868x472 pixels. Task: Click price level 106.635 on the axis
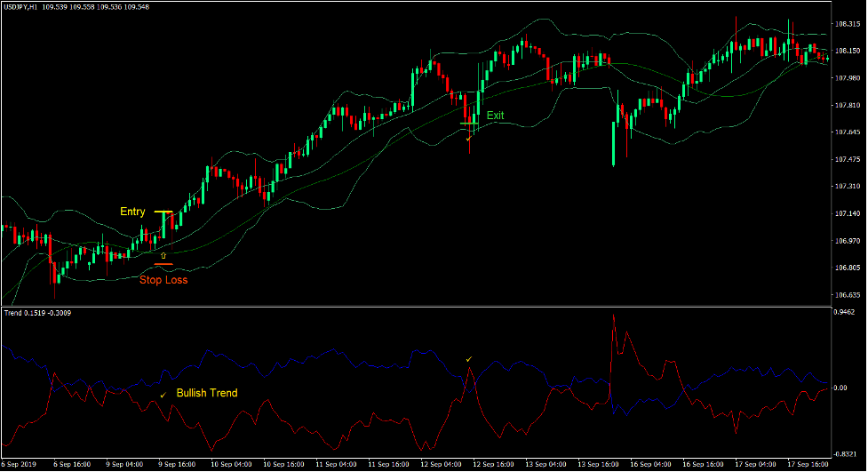[847, 295]
